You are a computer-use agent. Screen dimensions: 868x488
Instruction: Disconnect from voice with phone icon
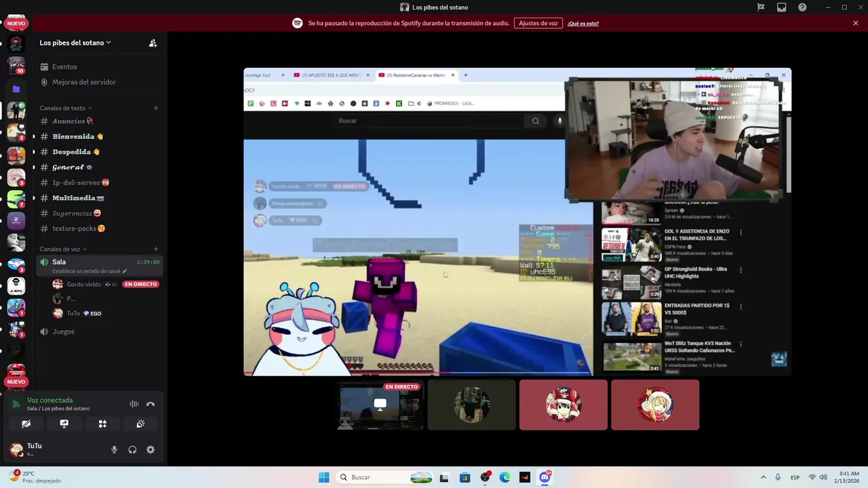(x=151, y=404)
